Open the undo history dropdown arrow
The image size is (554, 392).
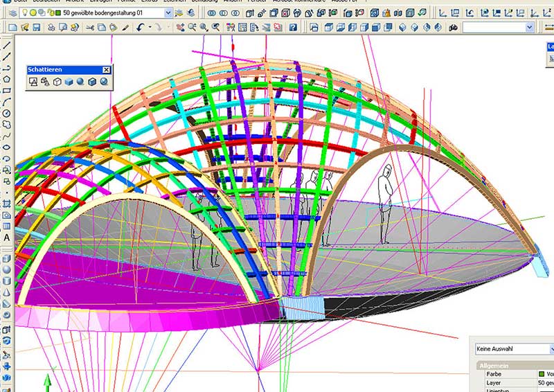tap(150, 27)
